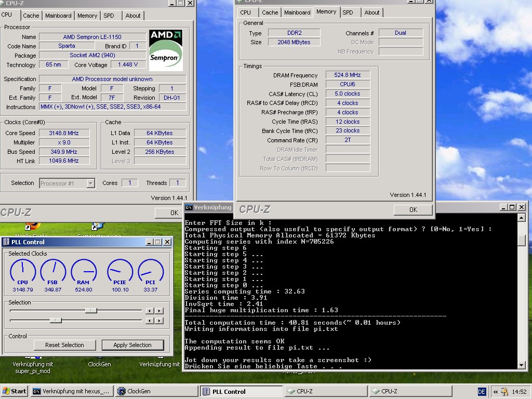Viewport: 532px width, 399px height.
Task: Switch to Cache tab in left CPU-Z
Action: tap(31, 16)
